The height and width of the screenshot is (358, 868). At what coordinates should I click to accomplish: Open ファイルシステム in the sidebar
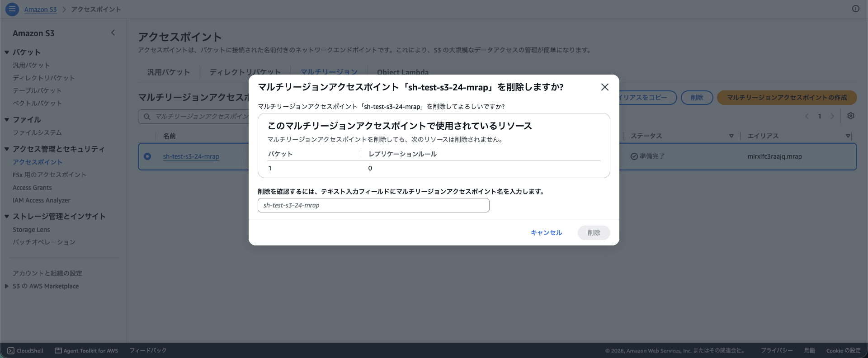(37, 133)
